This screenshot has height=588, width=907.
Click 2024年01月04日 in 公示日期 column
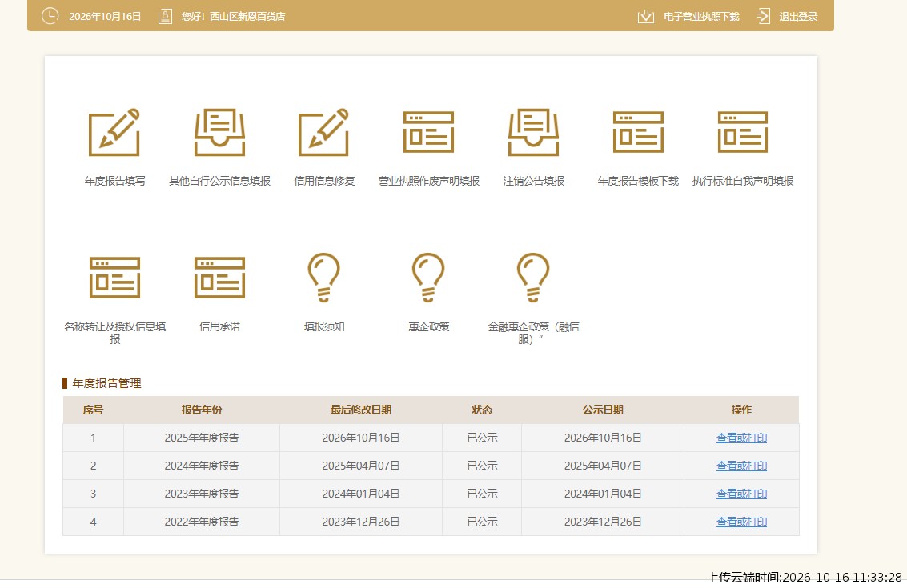click(x=603, y=494)
